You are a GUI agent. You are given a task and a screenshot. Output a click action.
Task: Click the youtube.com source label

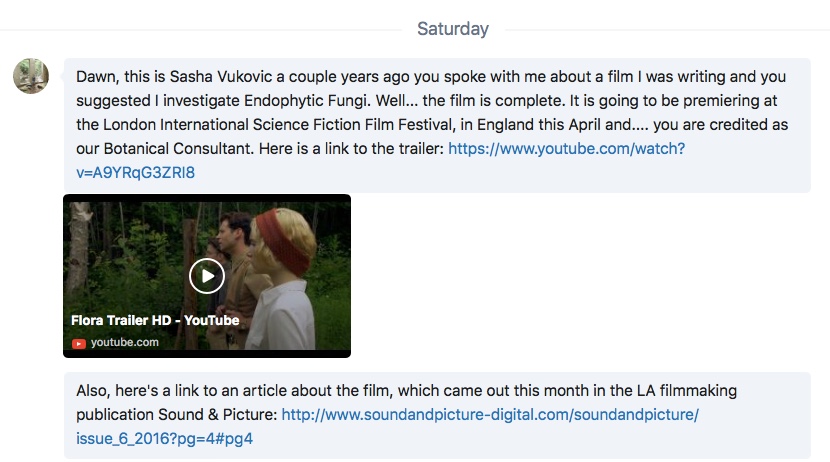click(124, 342)
